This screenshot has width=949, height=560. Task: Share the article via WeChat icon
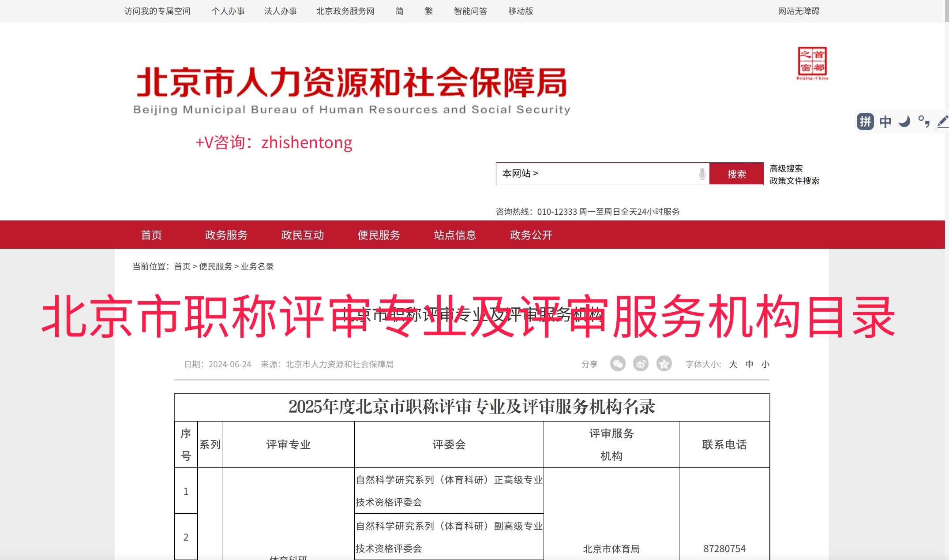[x=618, y=364]
